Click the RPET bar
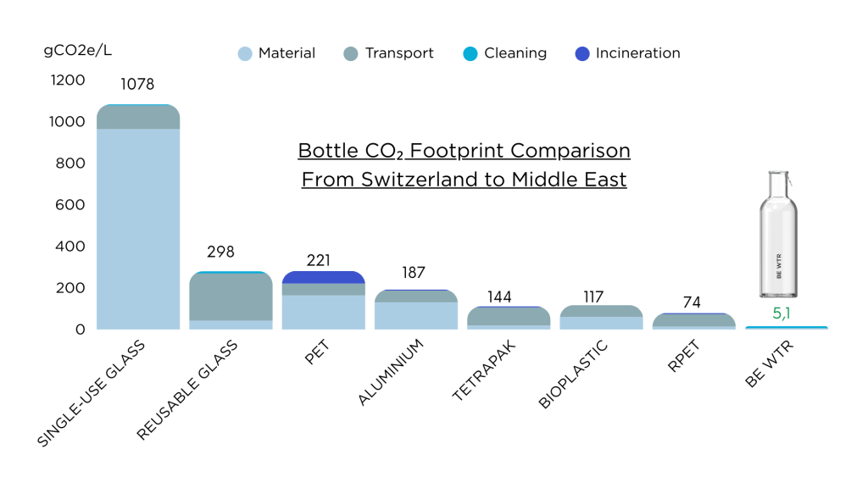 (693, 321)
